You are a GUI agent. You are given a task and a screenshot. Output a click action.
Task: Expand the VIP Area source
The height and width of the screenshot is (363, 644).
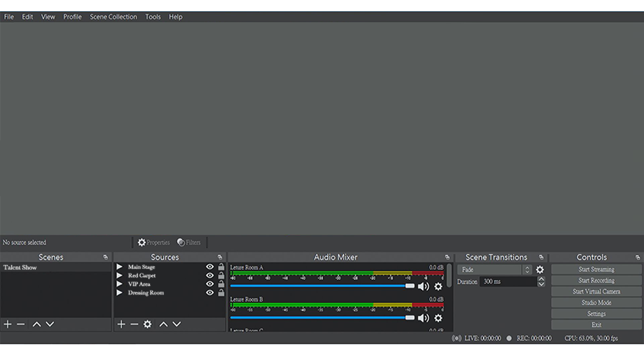(x=119, y=284)
